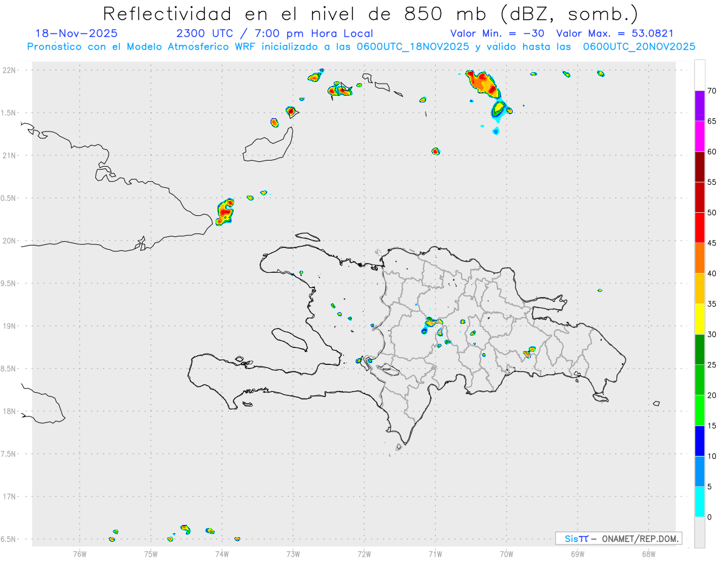Click the colorbar tick label '25'
728x562 pixels.
[x=712, y=365]
